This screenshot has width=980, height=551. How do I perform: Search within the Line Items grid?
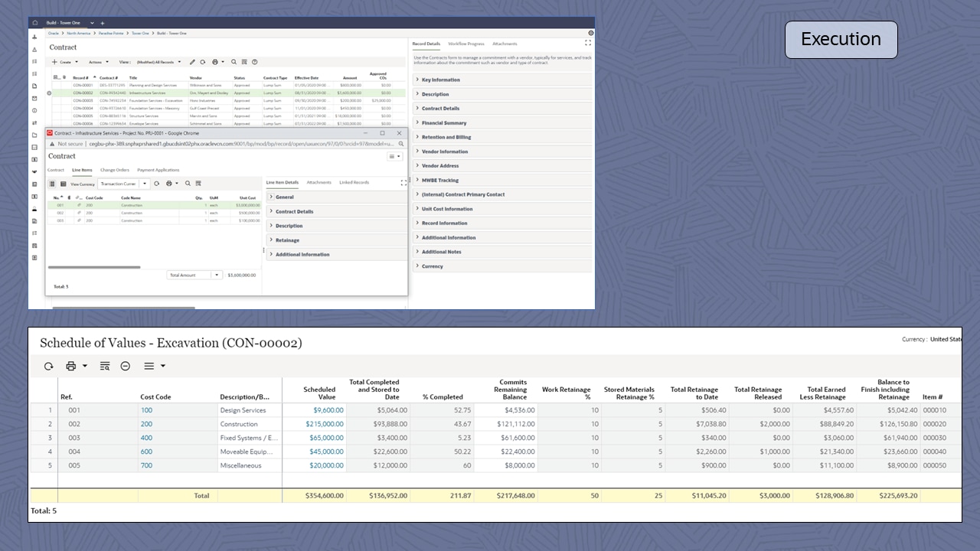pyautogui.click(x=188, y=184)
